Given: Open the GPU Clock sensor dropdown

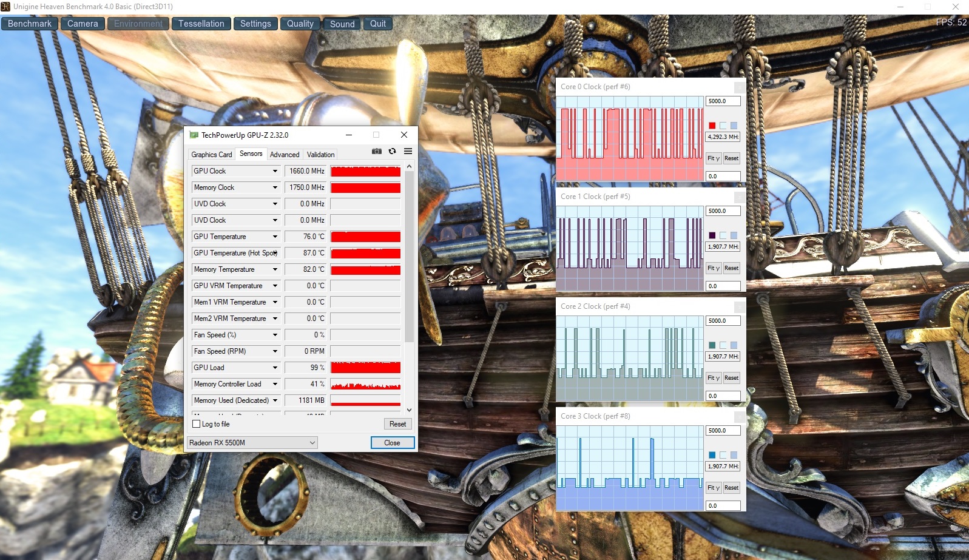Looking at the screenshot, I should click(275, 171).
